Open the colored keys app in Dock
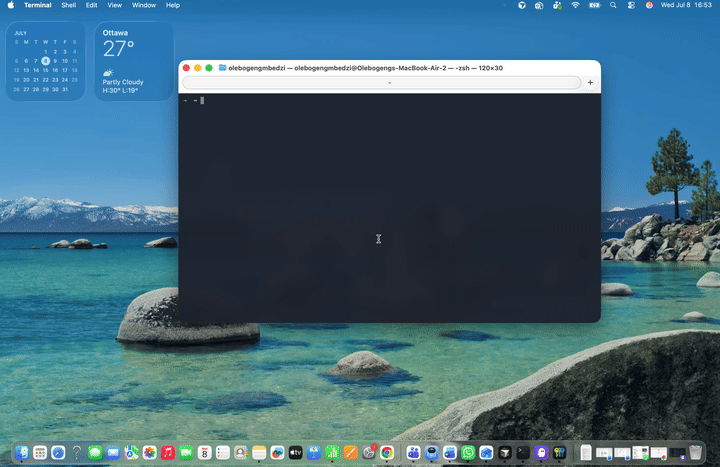Image resolution: width=720 pixels, height=467 pixels. (x=559, y=453)
